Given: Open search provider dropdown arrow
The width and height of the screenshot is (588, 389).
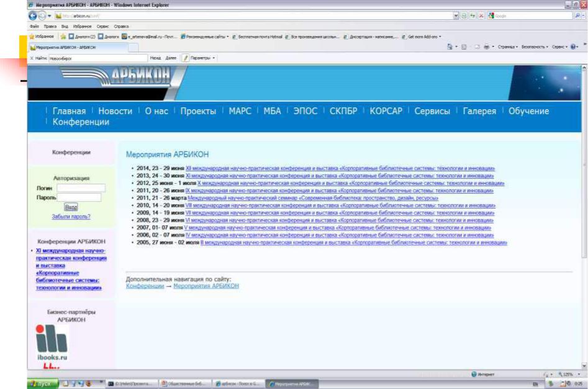Looking at the screenshot, I should (x=584, y=16).
